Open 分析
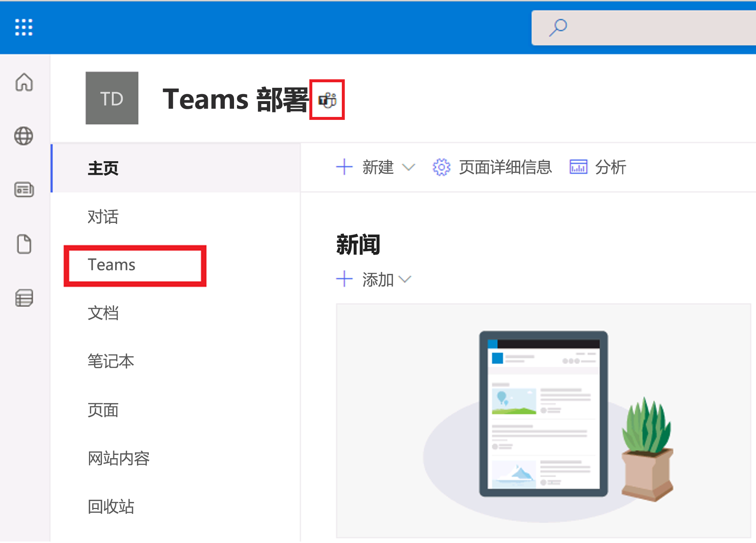Viewport: 756px width, 543px height. (x=611, y=167)
